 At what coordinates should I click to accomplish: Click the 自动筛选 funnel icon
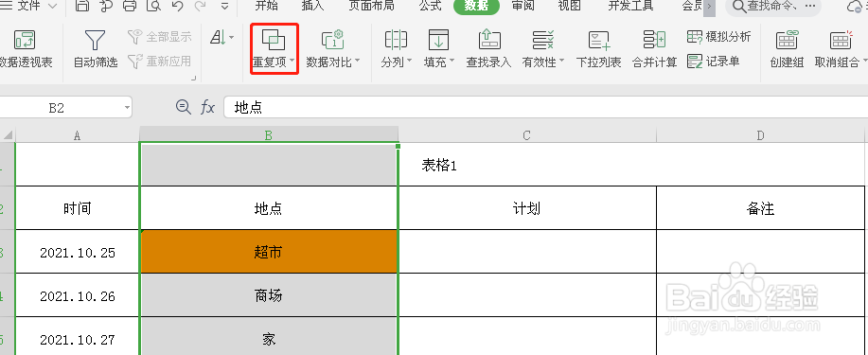click(x=96, y=41)
